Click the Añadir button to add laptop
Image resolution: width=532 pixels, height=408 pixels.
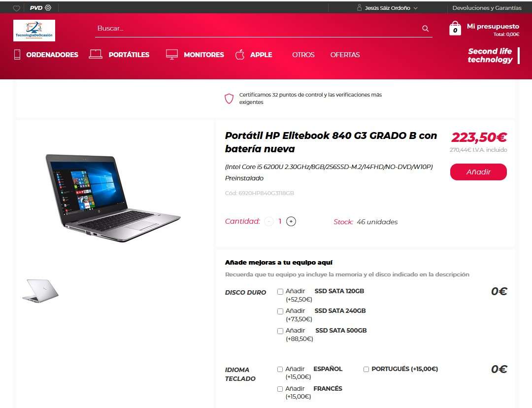coord(478,172)
